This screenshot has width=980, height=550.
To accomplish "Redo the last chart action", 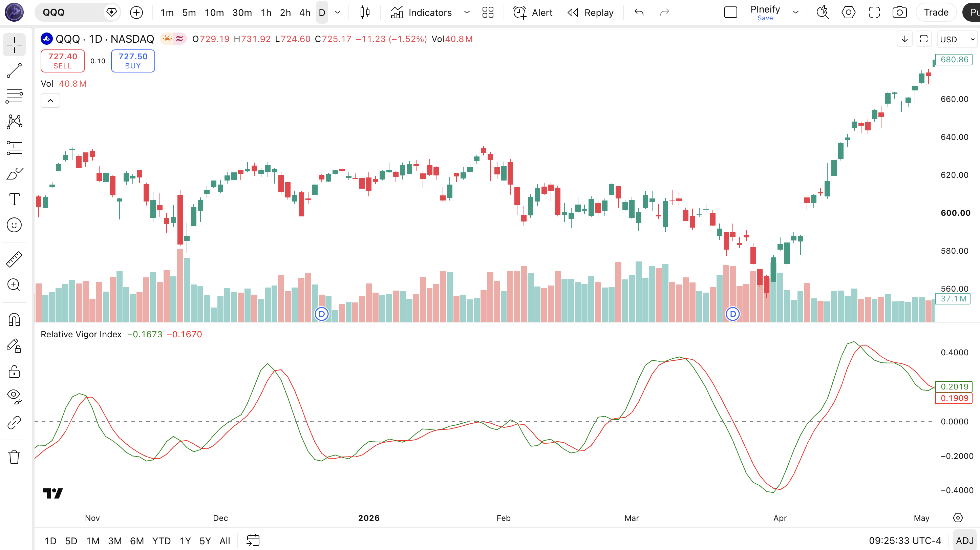I will 664,13.
